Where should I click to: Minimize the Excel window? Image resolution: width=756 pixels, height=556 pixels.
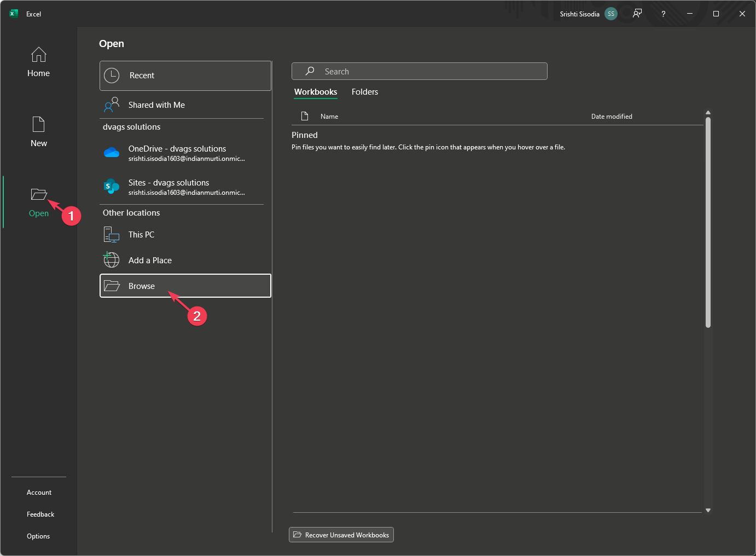pos(690,14)
